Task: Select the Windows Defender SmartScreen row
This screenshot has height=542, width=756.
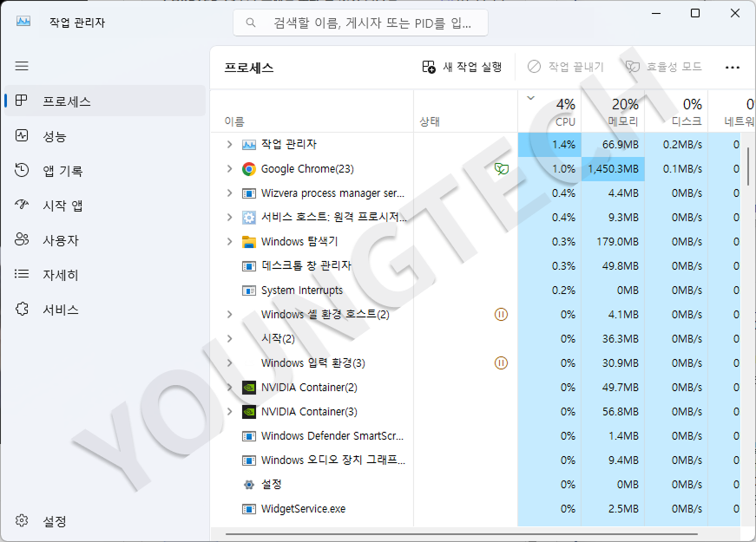Action: (476, 436)
